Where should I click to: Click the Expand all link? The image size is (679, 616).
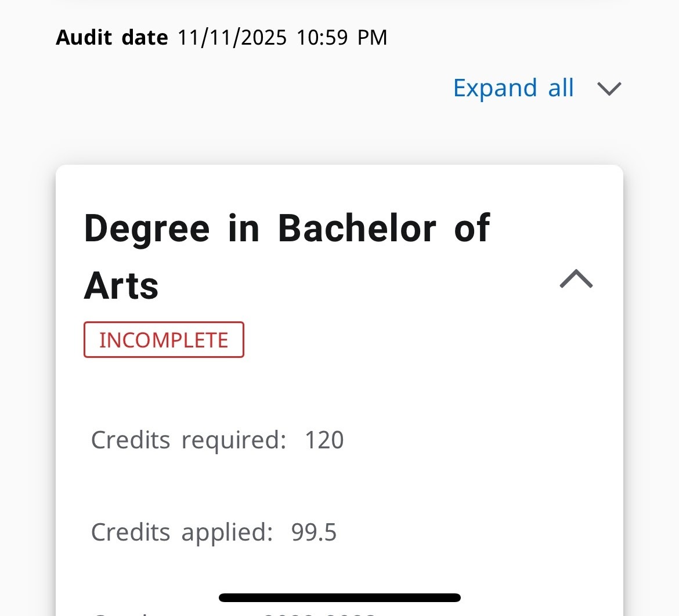click(x=514, y=88)
